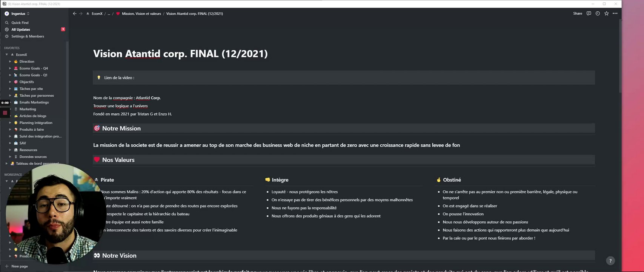
Task: Collapse the EcomX favorites tree
Action: tap(6, 55)
